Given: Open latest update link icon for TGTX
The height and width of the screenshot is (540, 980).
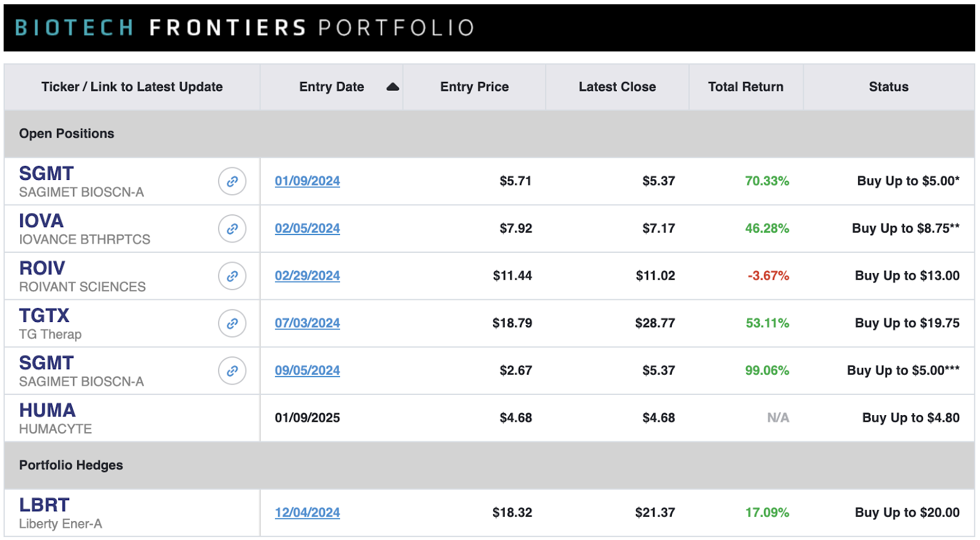Looking at the screenshot, I should click(x=232, y=323).
